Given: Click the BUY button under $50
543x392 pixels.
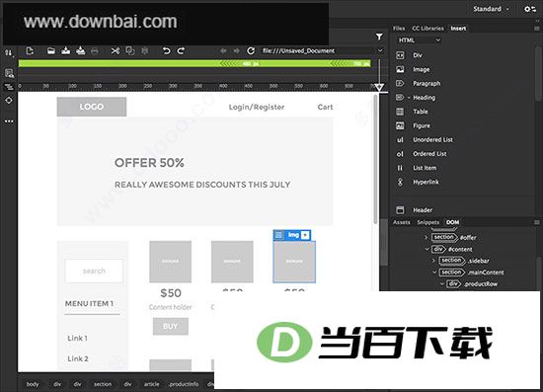Looking at the screenshot, I should 171,326.
